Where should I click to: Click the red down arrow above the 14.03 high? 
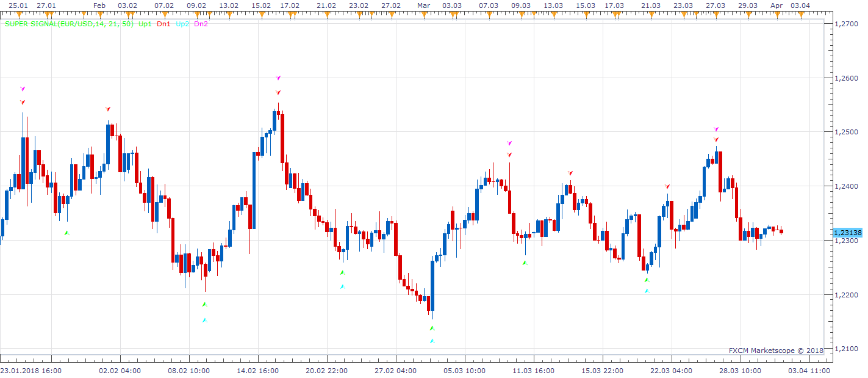570,173
